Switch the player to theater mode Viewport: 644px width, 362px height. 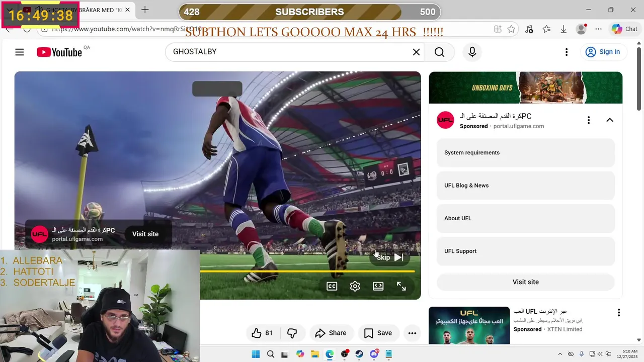[378, 286]
